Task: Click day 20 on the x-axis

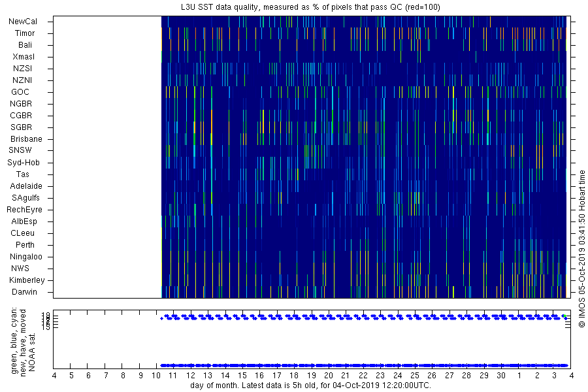Action: click(329, 376)
